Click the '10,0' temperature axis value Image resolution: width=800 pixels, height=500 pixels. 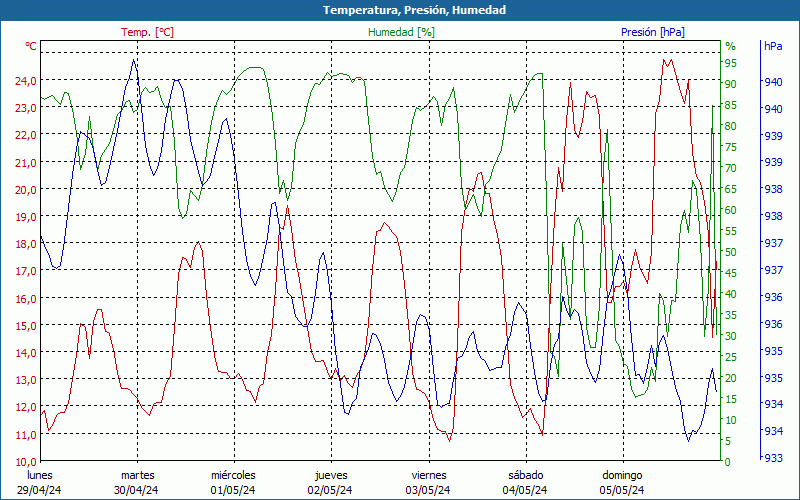pos(26,462)
